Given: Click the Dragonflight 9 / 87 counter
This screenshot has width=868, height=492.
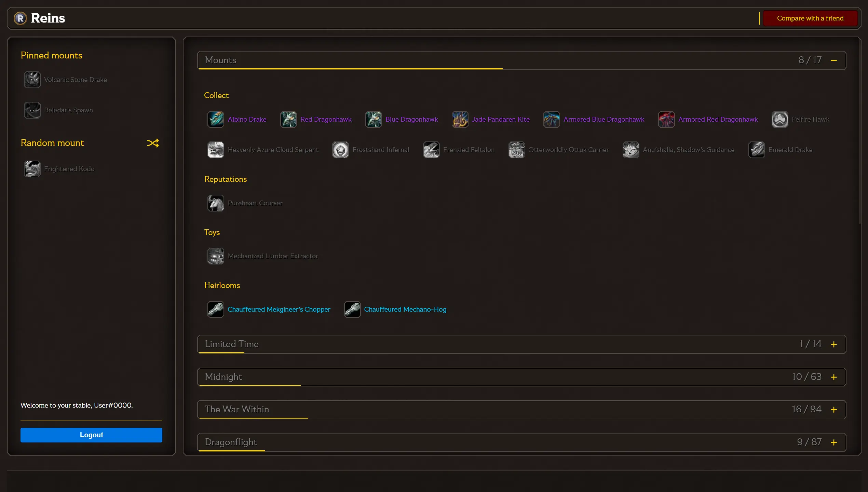Looking at the screenshot, I should pyautogui.click(x=809, y=442).
